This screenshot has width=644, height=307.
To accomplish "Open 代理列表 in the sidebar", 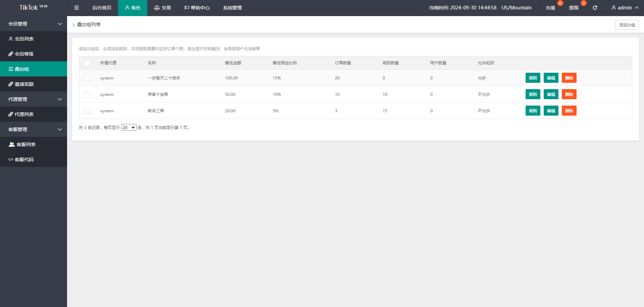I will coord(24,114).
